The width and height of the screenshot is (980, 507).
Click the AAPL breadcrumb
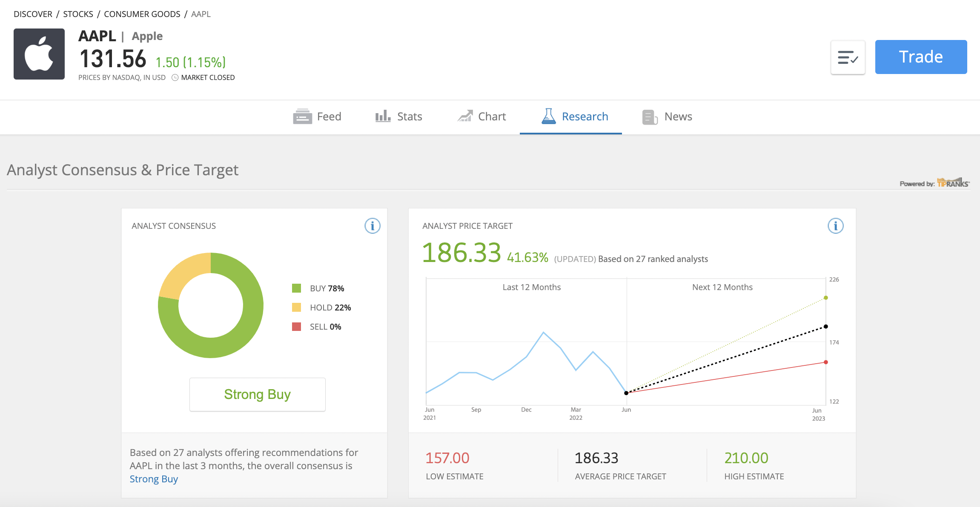click(x=201, y=14)
